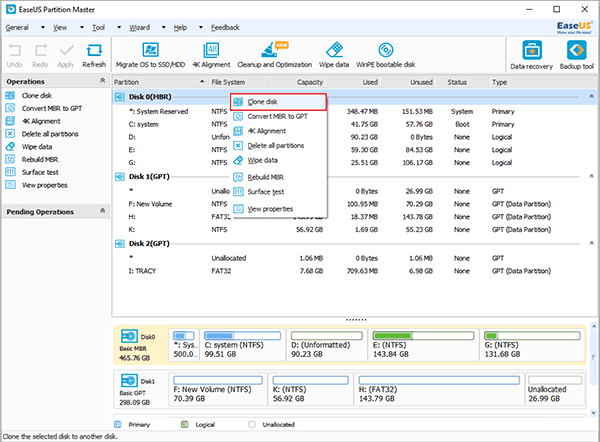
Task: Collapse the Pending Operations section
Action: tap(103, 211)
